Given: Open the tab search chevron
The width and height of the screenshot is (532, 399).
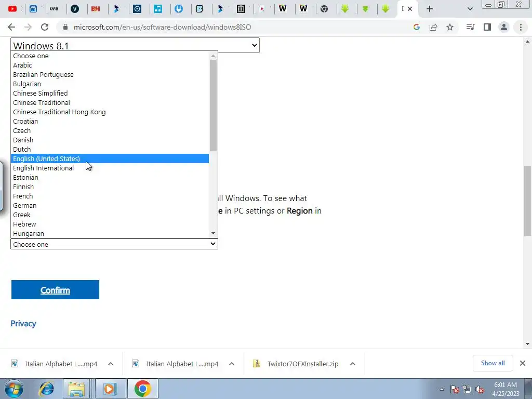Looking at the screenshot, I should (x=470, y=9).
